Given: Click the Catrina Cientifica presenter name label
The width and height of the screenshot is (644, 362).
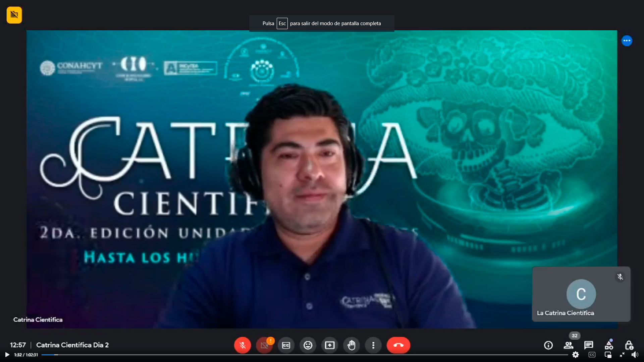Looking at the screenshot, I should 38,319.
